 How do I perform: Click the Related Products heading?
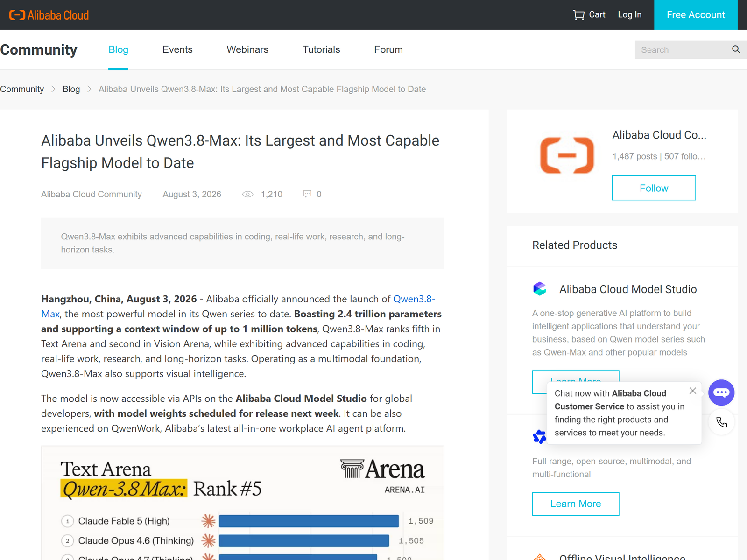pyautogui.click(x=575, y=245)
